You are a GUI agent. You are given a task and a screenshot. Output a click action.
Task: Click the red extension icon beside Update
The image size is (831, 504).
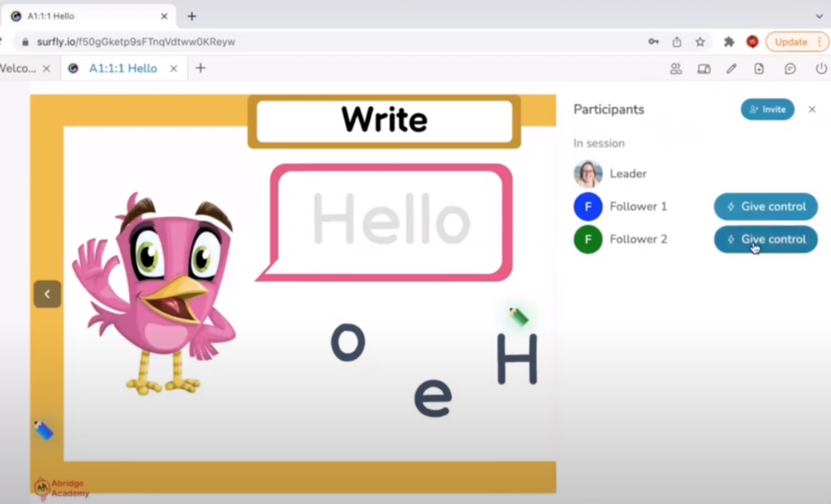coord(752,42)
